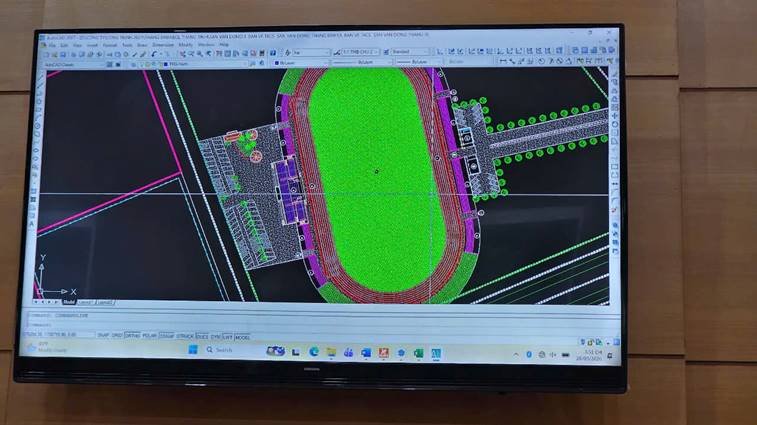Screen dimensions: 757x425
Task: Open the Format menu
Action: coord(110,45)
